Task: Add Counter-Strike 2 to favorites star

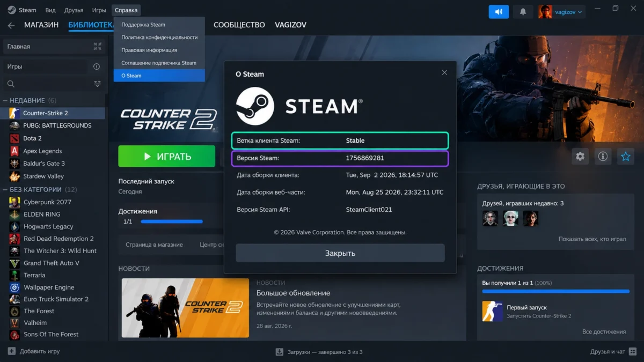Action: [625, 157]
